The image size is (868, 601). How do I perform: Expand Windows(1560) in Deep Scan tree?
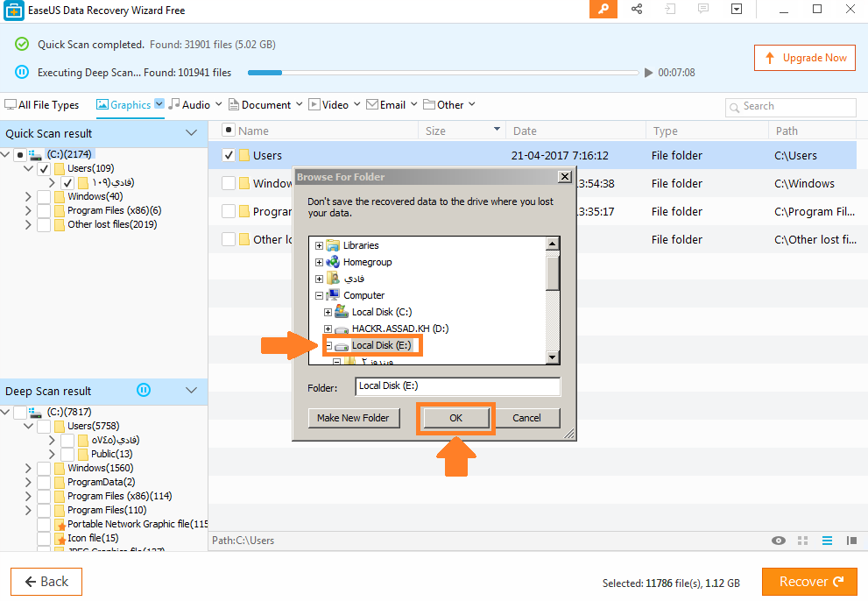[x=28, y=468]
